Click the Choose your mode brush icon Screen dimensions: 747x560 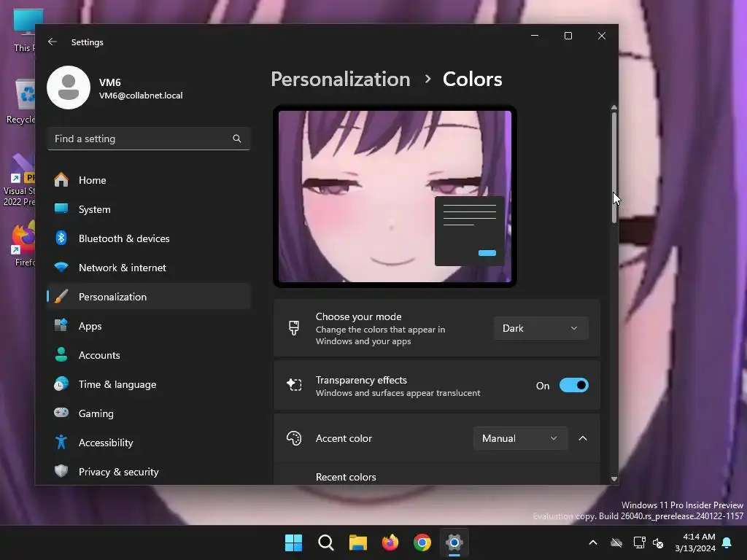pos(294,328)
